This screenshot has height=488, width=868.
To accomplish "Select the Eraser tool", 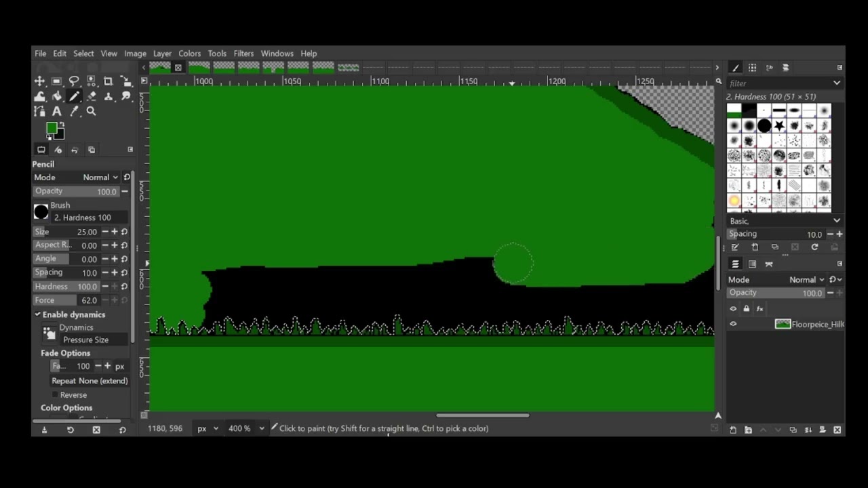I will pos(92,96).
